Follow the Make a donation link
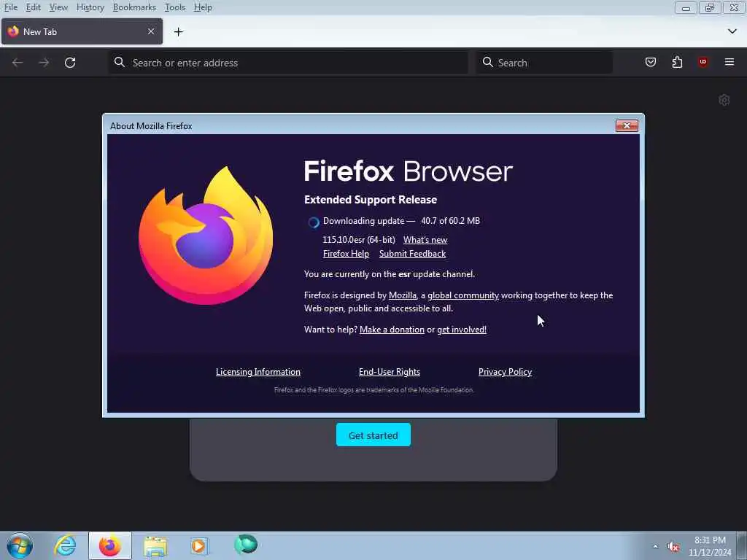This screenshot has width=747, height=560. [392, 330]
